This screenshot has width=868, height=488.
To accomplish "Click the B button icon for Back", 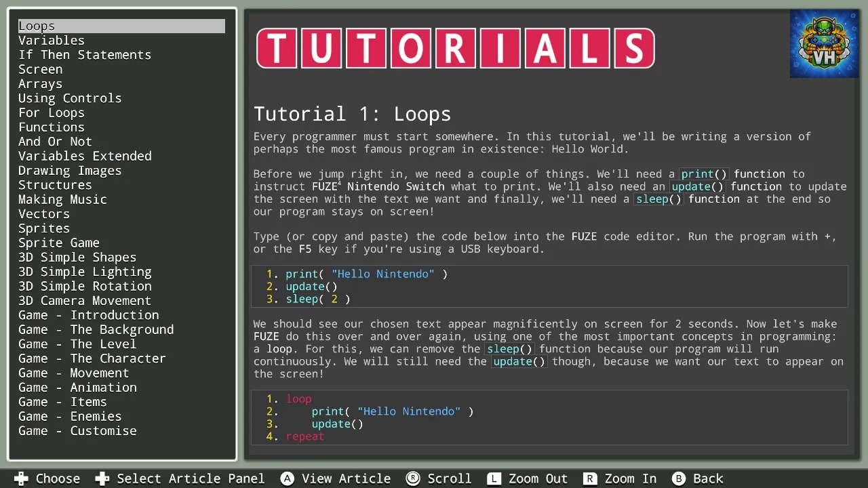I will tap(679, 479).
